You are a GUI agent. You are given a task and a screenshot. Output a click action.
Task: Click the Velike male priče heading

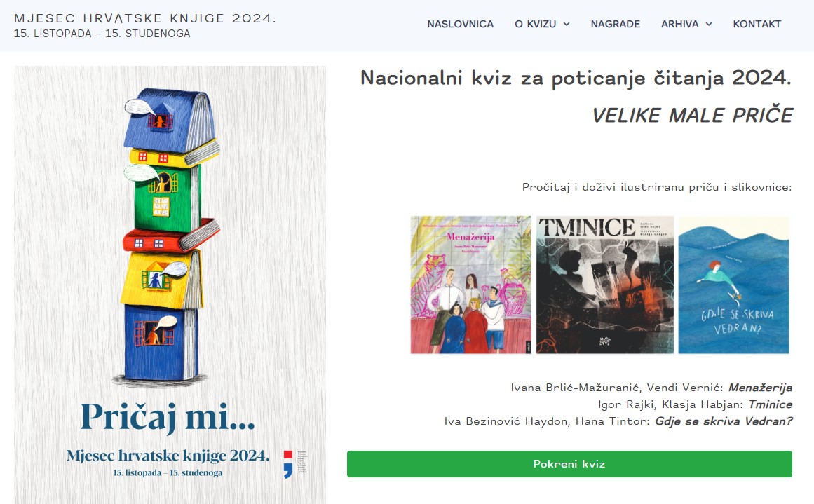692,115
